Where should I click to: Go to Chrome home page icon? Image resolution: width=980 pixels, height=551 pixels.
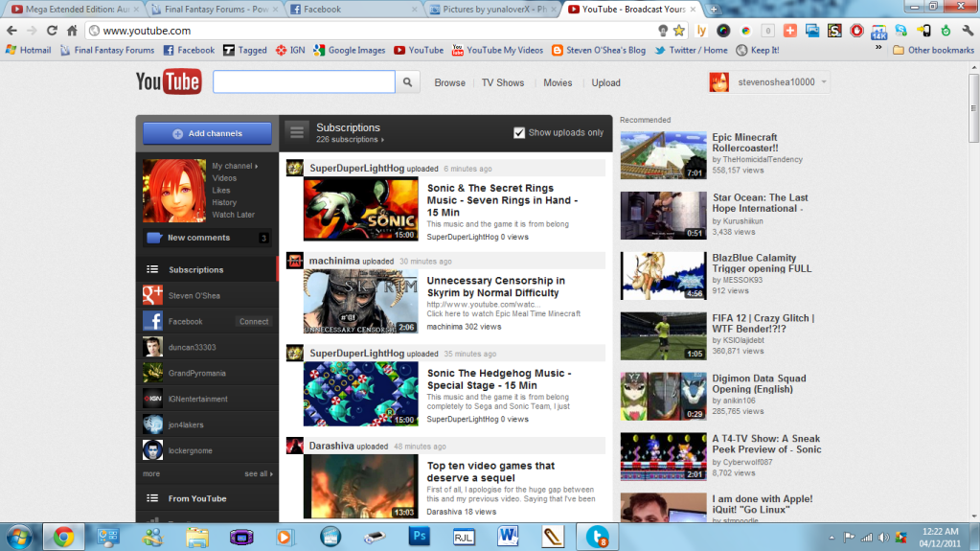[x=72, y=30]
